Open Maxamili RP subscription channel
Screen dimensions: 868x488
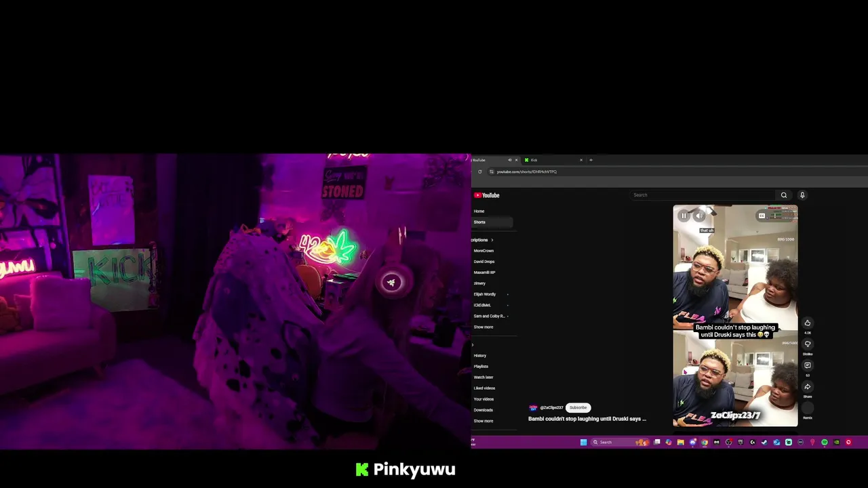coord(484,272)
